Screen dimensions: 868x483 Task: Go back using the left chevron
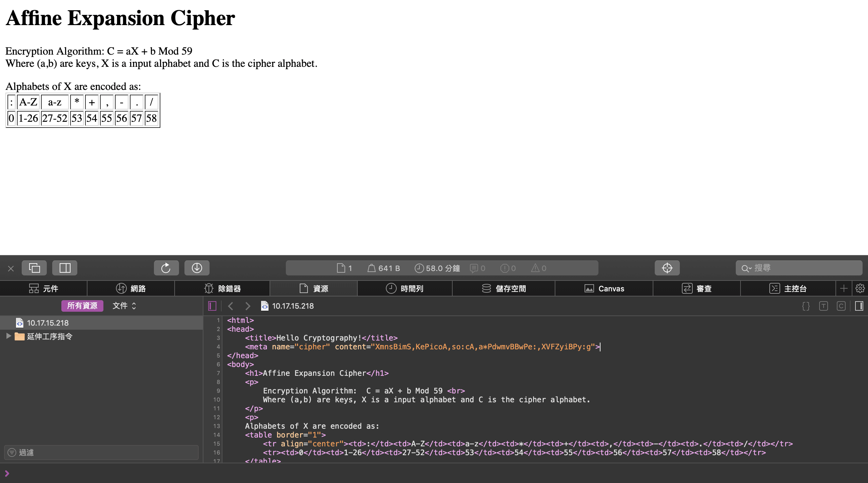click(231, 306)
